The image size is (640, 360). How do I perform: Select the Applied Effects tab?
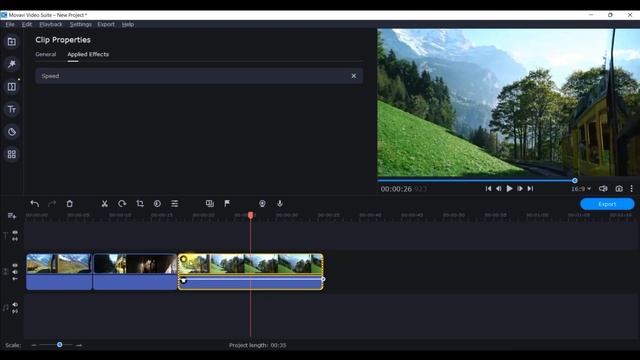[88, 54]
